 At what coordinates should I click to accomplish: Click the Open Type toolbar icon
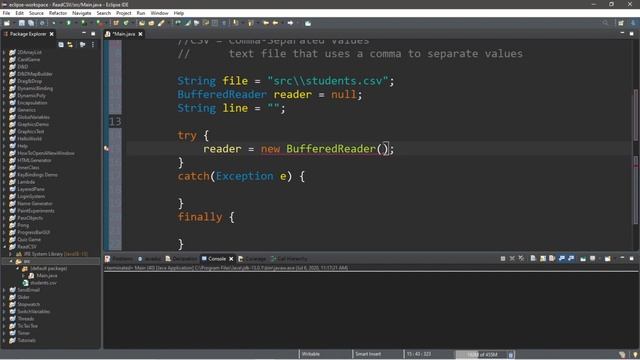142,23
